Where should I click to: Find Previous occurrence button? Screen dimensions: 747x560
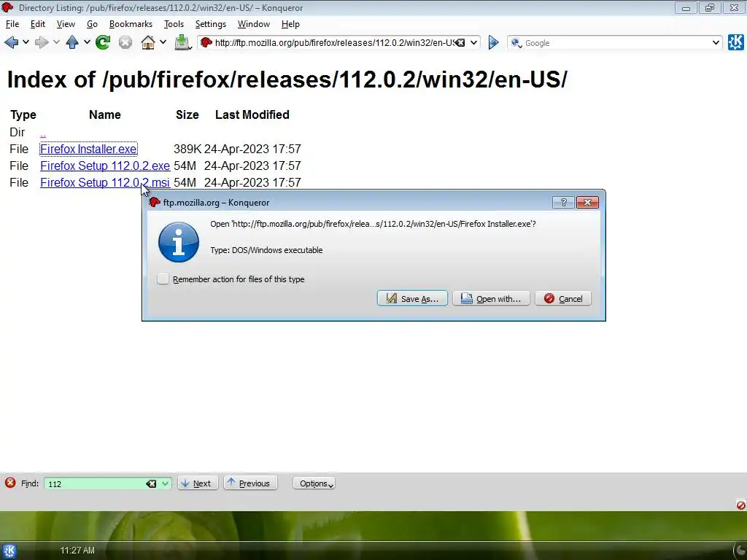pos(250,483)
